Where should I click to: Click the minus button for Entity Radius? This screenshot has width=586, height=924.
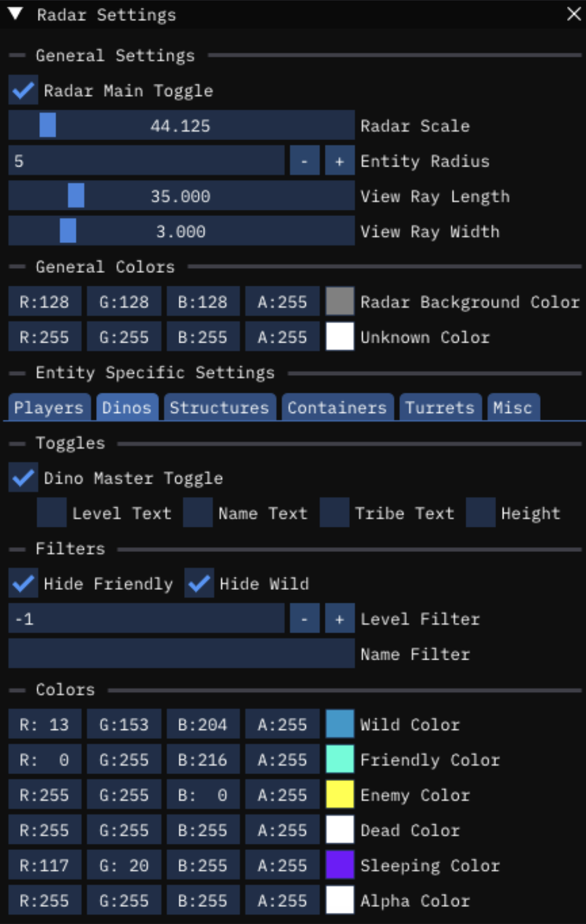(x=304, y=161)
